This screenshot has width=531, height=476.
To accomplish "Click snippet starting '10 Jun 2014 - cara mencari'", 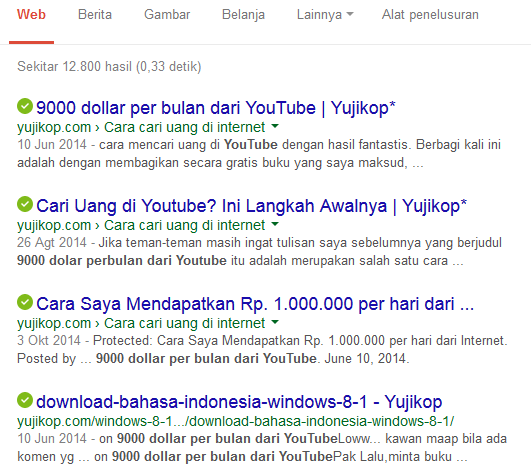I will click(x=259, y=154).
